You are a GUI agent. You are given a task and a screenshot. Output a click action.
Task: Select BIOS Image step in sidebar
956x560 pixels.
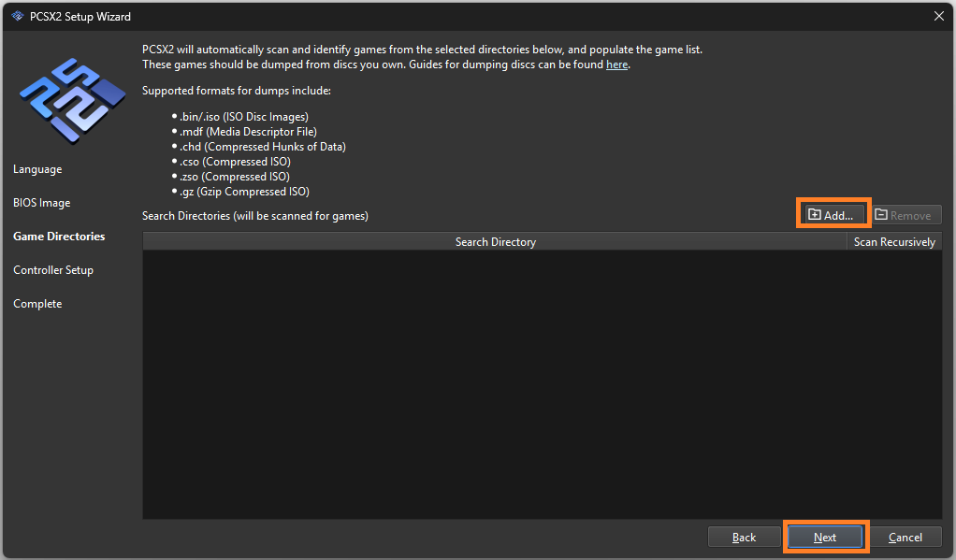42,203
